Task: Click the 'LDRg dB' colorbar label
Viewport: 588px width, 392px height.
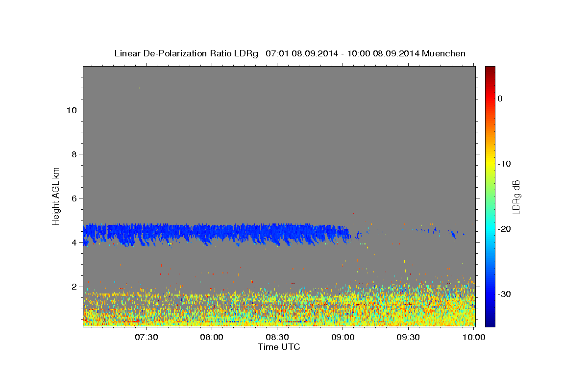Action: (516, 197)
